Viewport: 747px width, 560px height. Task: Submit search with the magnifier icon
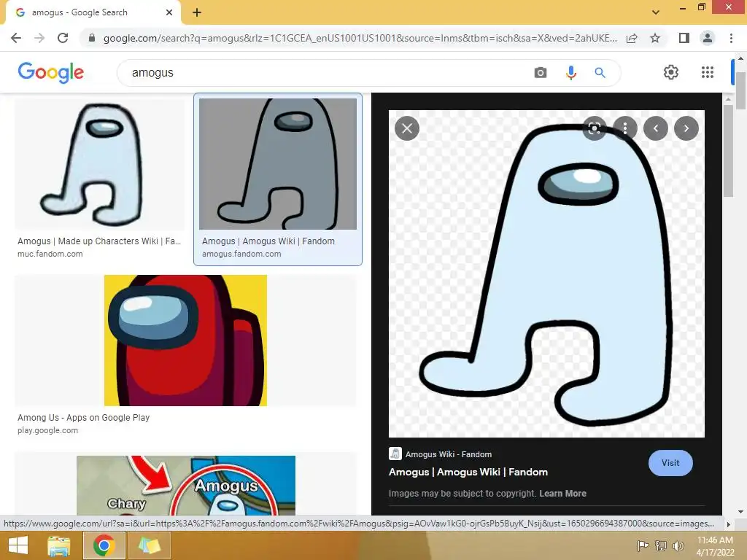(x=600, y=72)
